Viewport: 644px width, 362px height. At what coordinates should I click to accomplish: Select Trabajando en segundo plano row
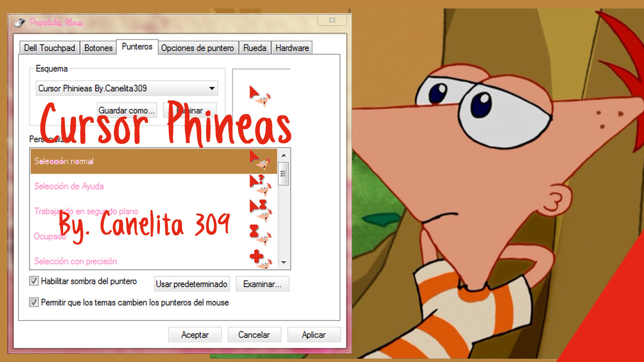click(154, 211)
